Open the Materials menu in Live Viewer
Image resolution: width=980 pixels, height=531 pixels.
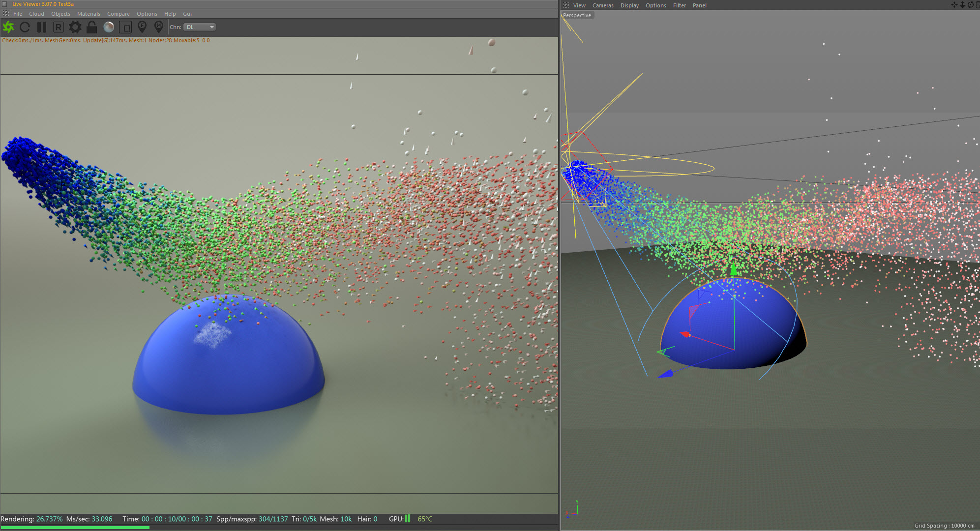pos(89,14)
